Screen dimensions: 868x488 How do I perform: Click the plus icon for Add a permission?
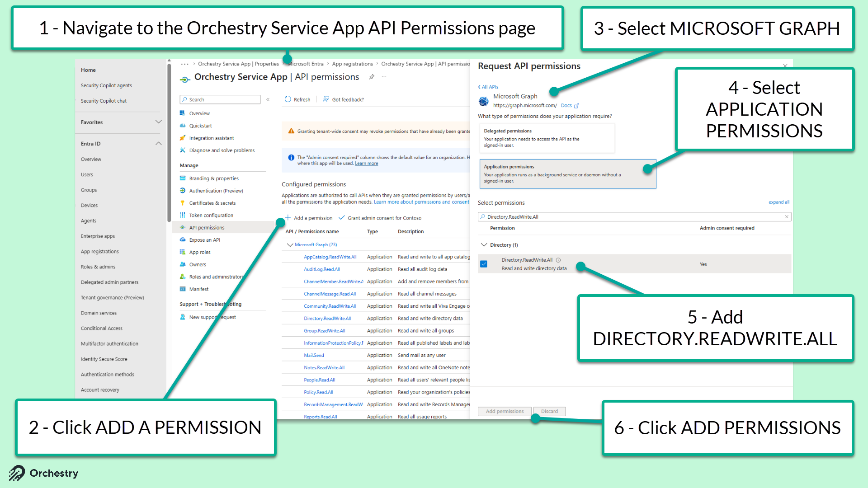click(x=288, y=217)
